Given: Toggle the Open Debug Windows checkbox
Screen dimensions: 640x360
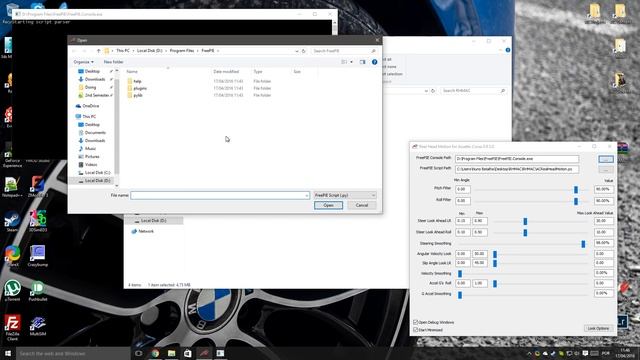Looking at the screenshot, I should 416,322.
